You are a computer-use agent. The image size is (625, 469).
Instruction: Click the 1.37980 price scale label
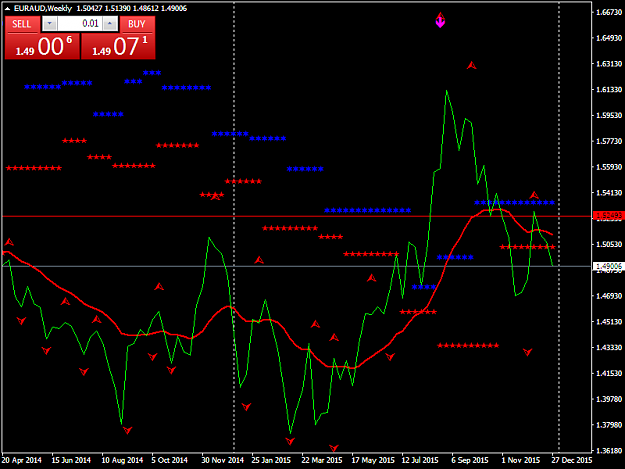click(x=609, y=425)
